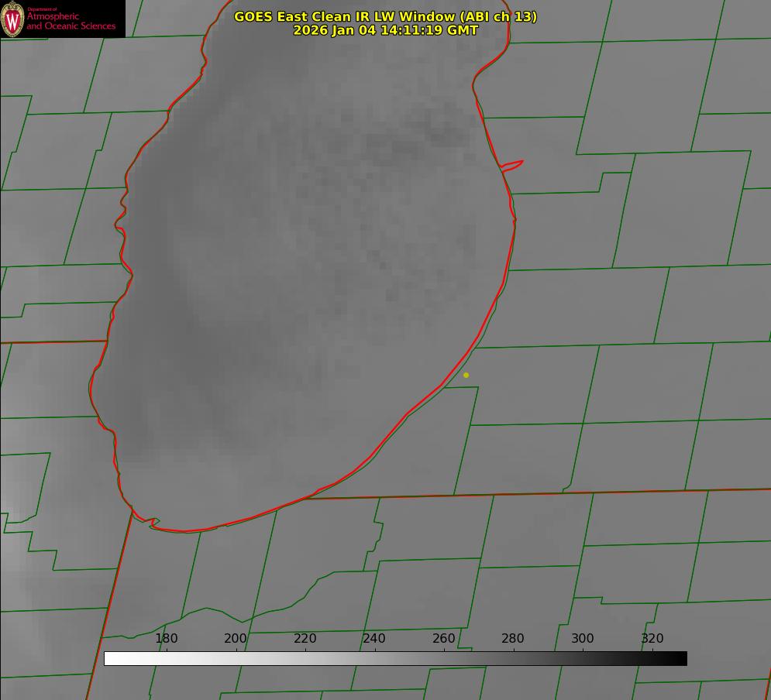
Task: Click the small red spit on eastern shore
Action: 513,165
